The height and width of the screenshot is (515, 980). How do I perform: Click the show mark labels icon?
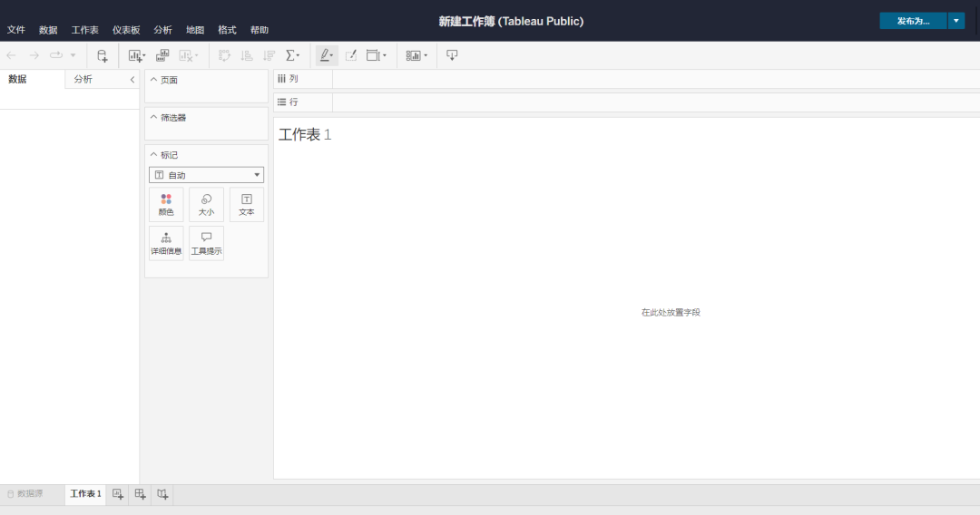[350, 55]
